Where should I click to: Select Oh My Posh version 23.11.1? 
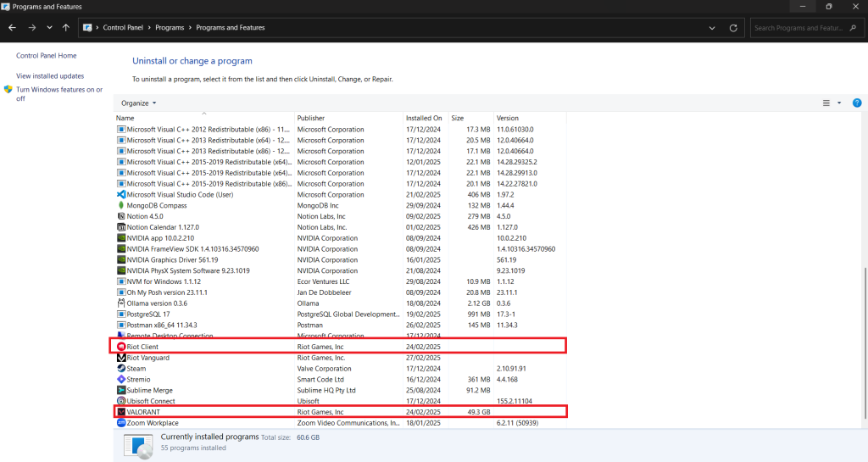(x=167, y=292)
